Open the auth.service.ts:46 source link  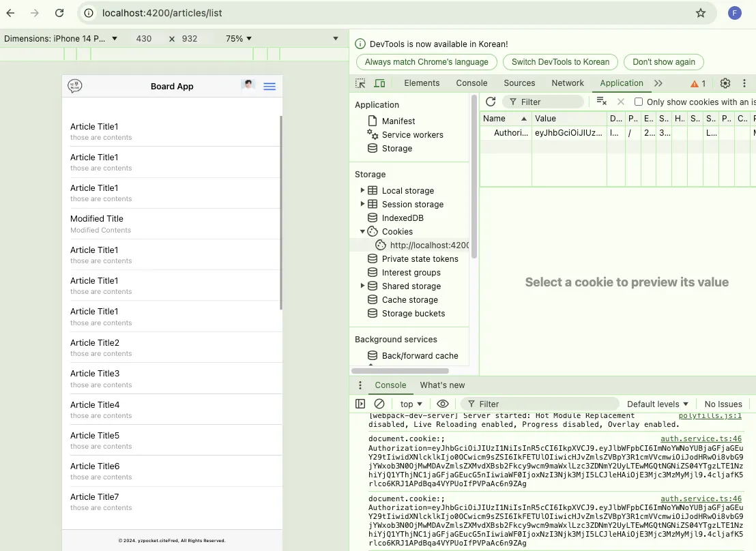[701, 439]
